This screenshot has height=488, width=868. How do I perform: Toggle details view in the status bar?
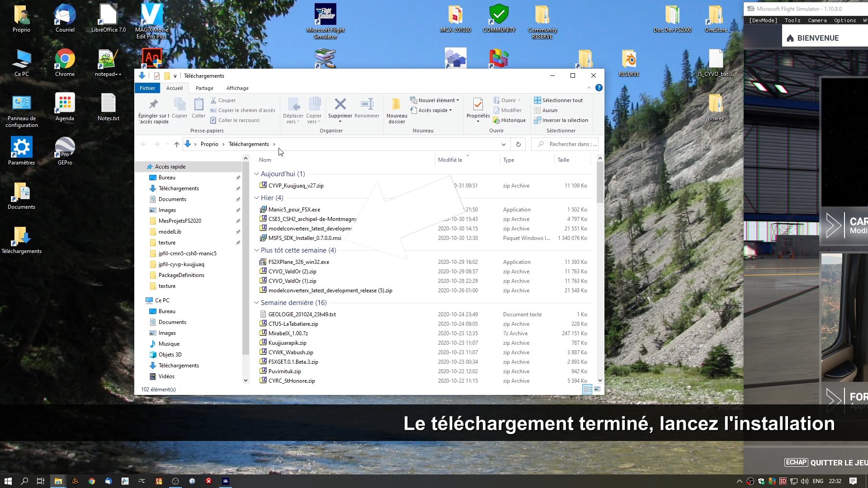point(587,389)
